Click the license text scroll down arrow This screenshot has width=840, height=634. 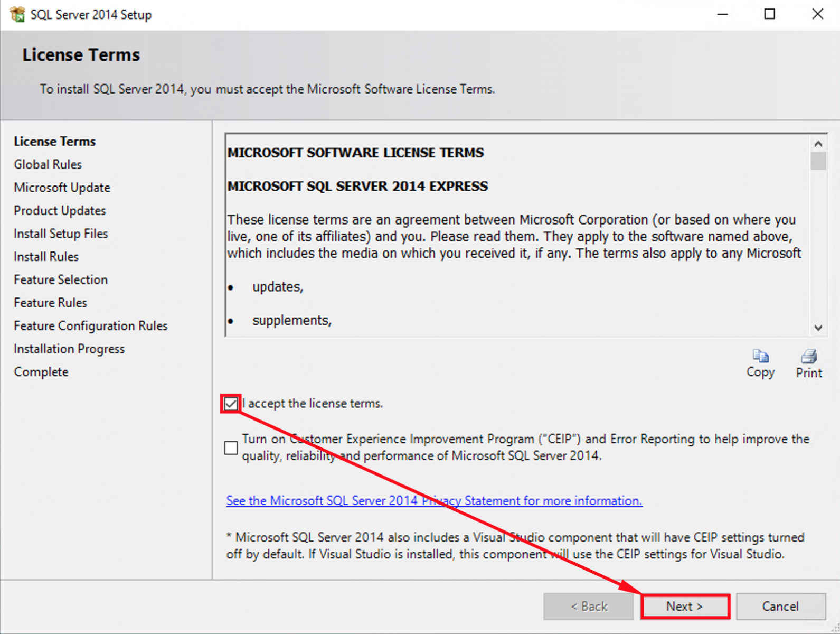[x=818, y=328]
